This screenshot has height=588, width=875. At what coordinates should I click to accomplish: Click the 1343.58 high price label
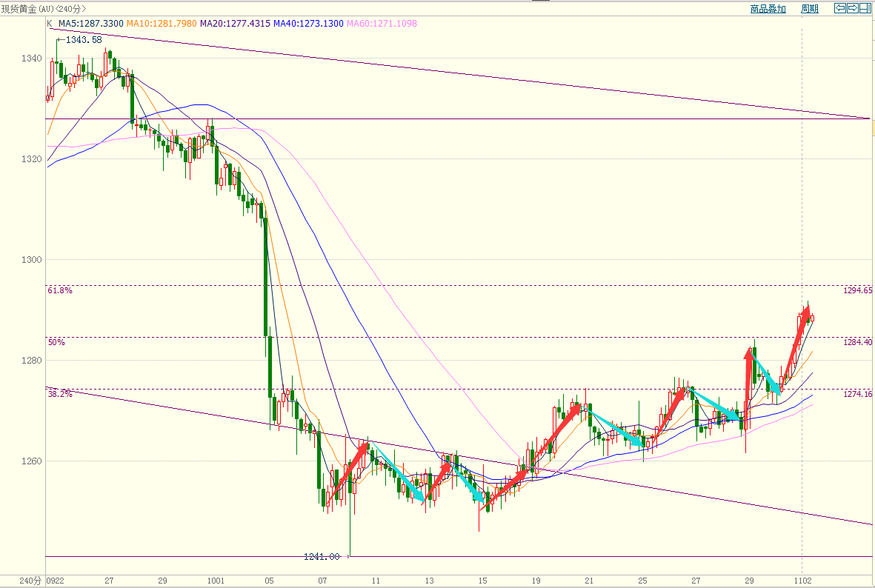pyautogui.click(x=84, y=39)
